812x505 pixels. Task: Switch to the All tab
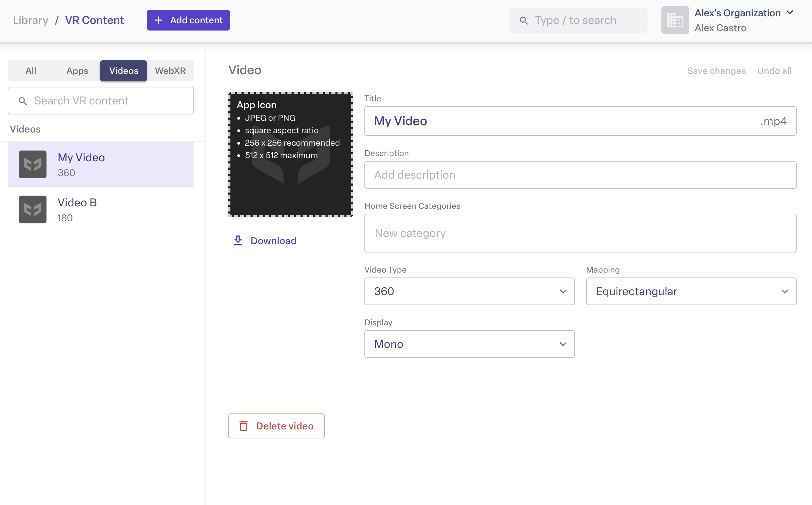(31, 71)
